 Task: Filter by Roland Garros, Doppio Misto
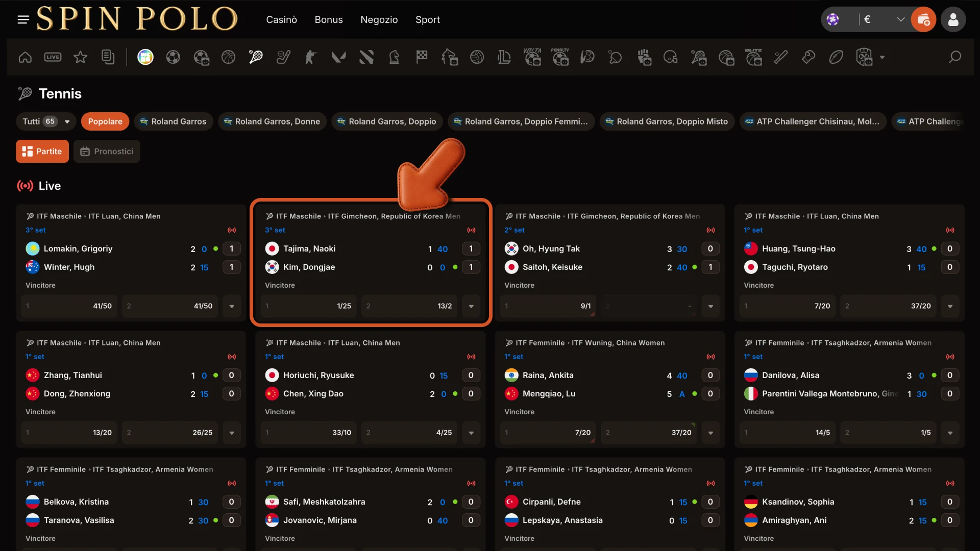[x=667, y=121]
